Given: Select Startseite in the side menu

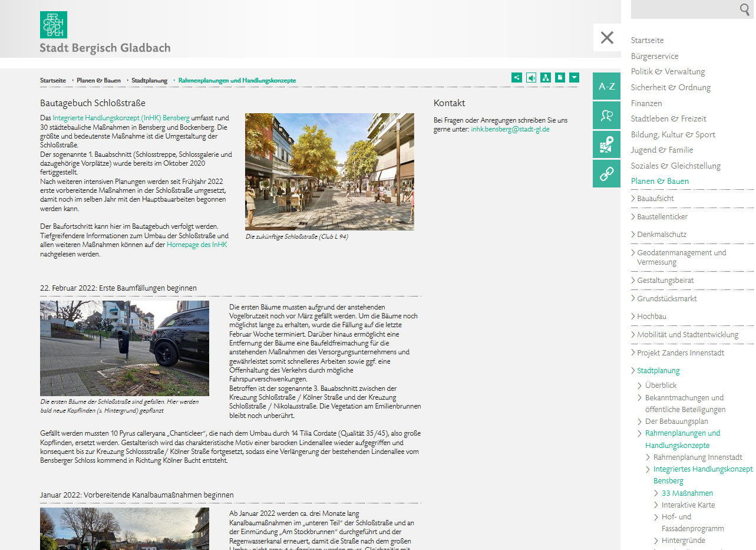Looking at the screenshot, I should (647, 40).
